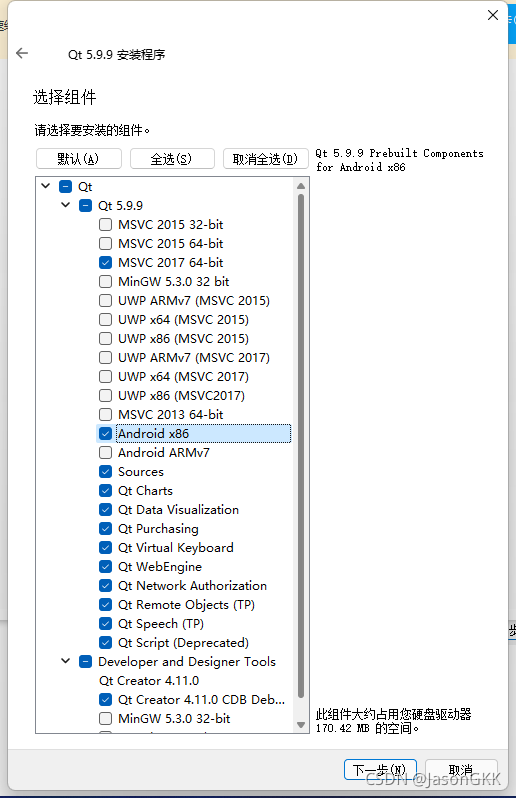This screenshot has height=798, width=516.
Task: Select Developer and Designer Tools label
Action: [187, 662]
